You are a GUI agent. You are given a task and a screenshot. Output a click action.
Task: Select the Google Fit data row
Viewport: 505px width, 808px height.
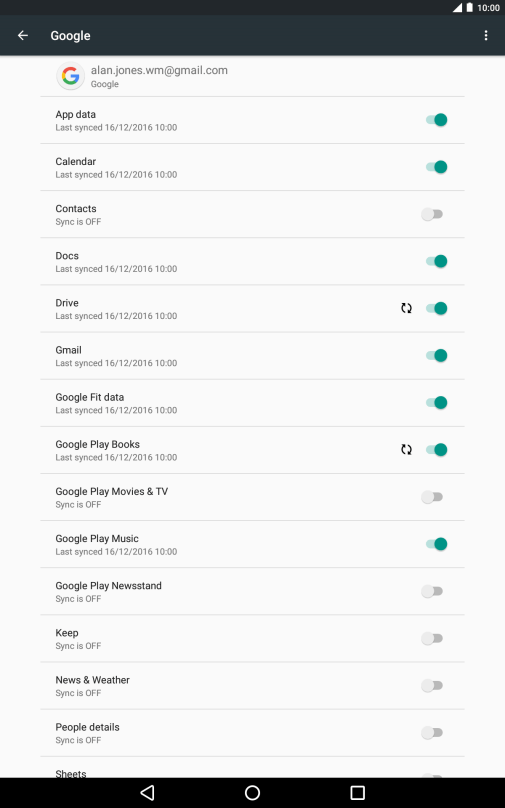point(252,403)
